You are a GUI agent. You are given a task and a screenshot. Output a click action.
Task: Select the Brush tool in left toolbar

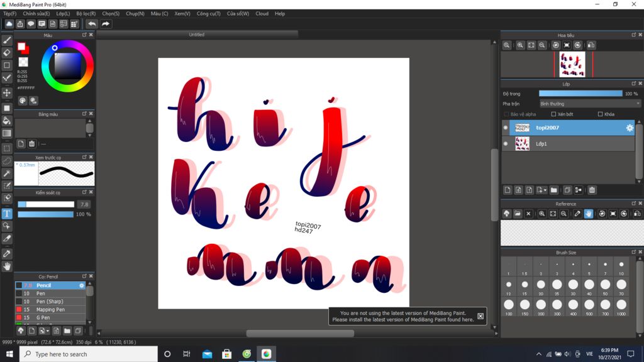pyautogui.click(x=7, y=40)
